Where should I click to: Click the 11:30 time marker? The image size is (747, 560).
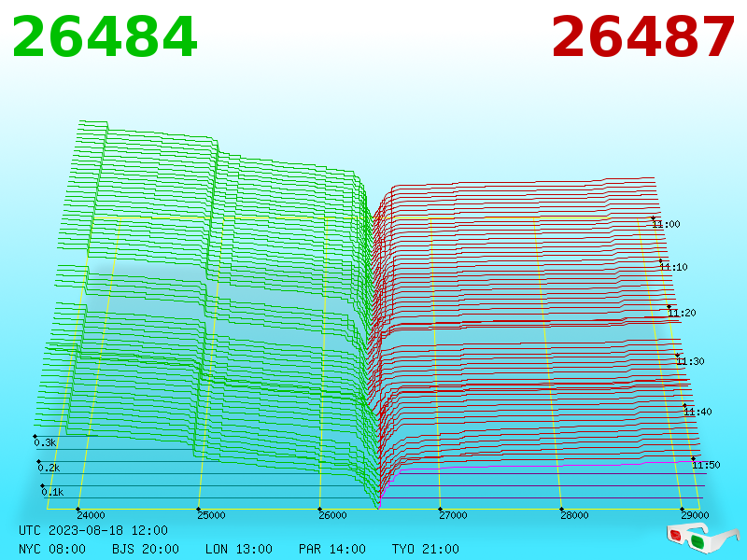point(690,361)
